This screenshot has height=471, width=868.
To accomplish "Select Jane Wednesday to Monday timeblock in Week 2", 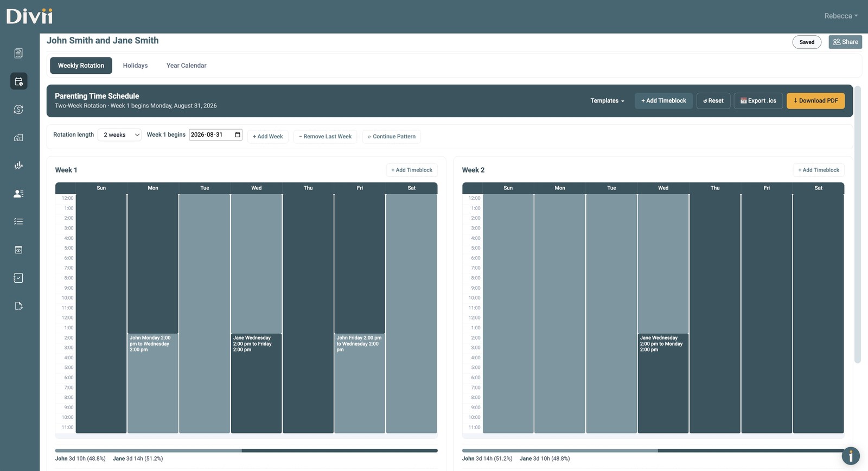I will 663,383.
